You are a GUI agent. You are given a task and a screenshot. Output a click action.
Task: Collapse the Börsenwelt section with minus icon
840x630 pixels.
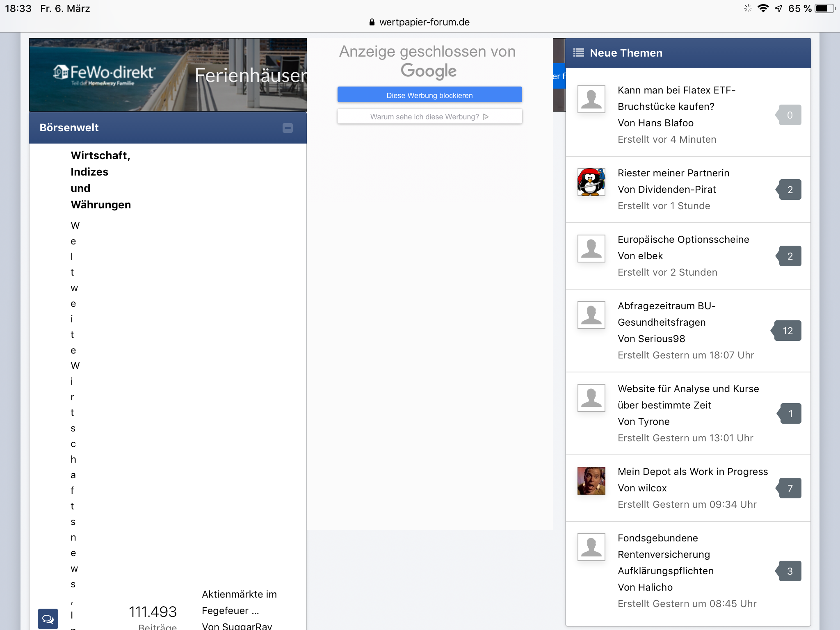288,128
